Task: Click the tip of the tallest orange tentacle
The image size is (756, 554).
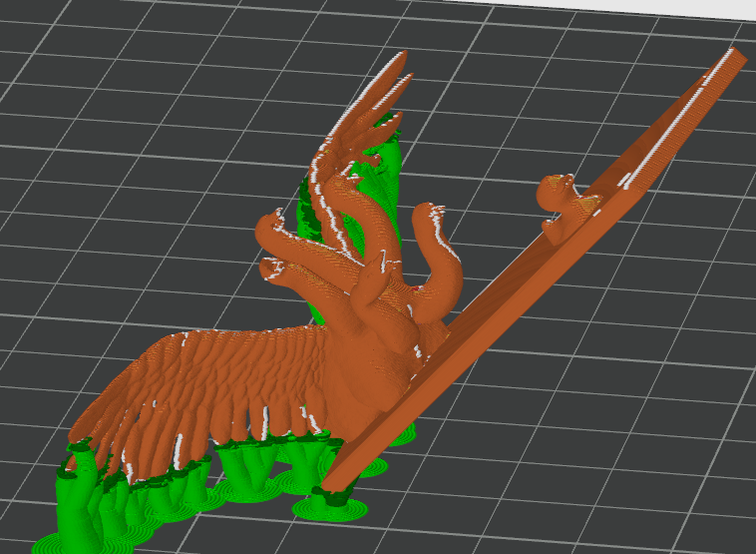Action: coord(403,58)
